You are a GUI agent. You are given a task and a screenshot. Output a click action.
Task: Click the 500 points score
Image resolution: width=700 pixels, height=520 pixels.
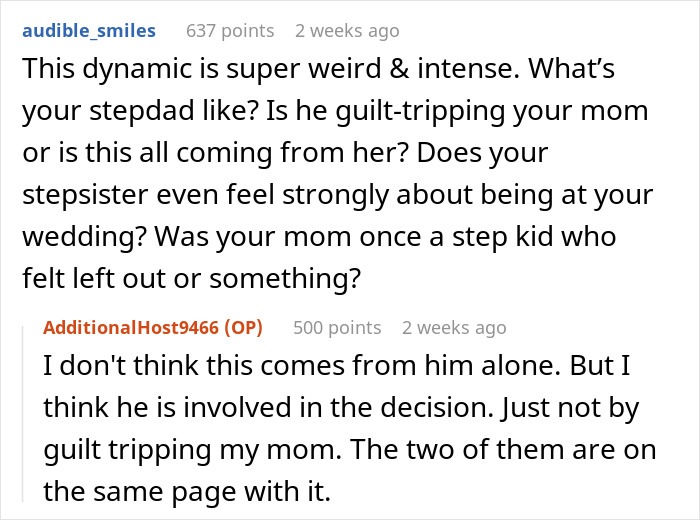337,327
